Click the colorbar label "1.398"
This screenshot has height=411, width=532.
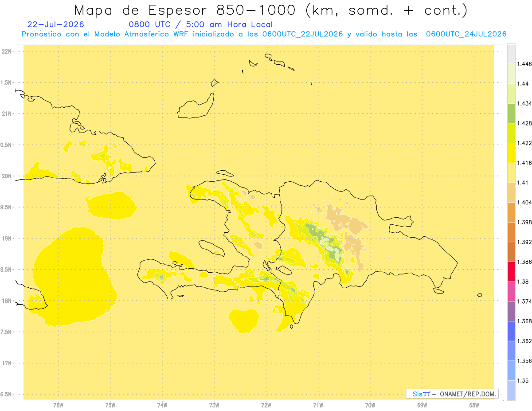pyautogui.click(x=524, y=222)
